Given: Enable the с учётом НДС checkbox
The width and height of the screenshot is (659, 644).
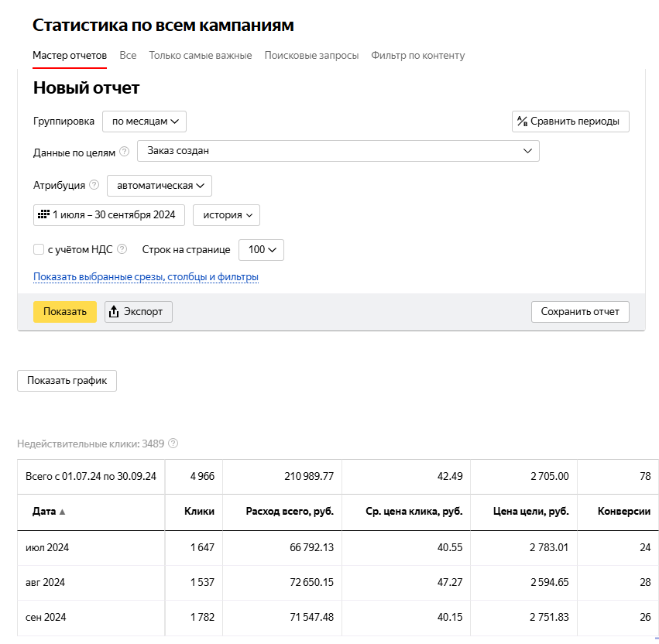Looking at the screenshot, I should click(39, 249).
